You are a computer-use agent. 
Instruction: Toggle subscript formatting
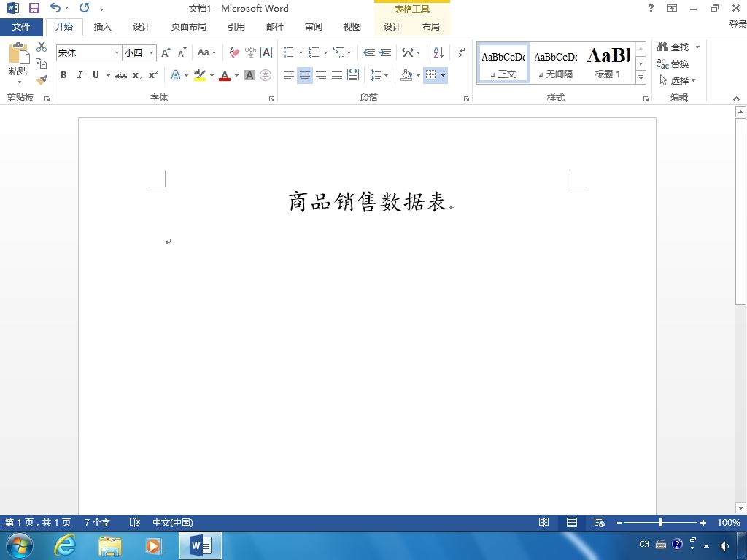tap(137, 75)
